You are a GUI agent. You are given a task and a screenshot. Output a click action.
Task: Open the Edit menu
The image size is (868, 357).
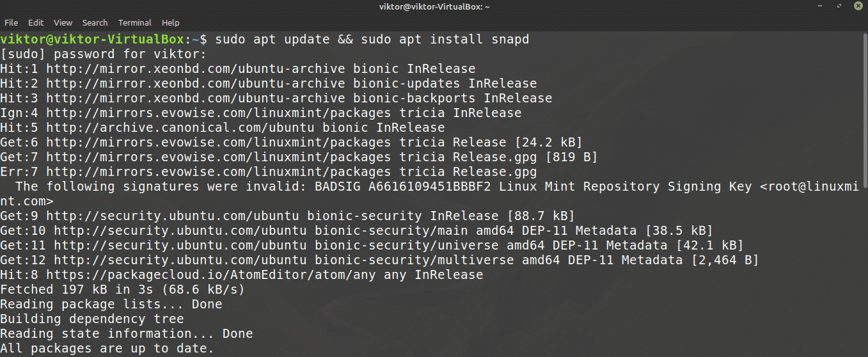(36, 22)
